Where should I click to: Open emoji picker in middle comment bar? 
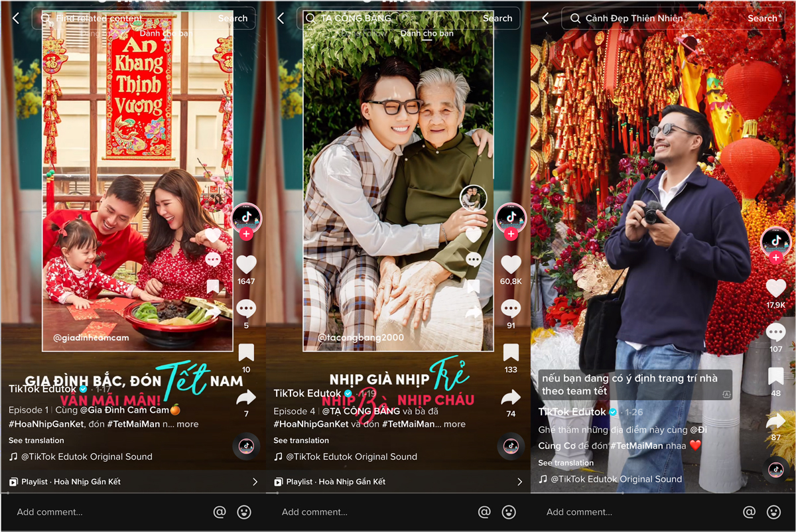(509, 512)
